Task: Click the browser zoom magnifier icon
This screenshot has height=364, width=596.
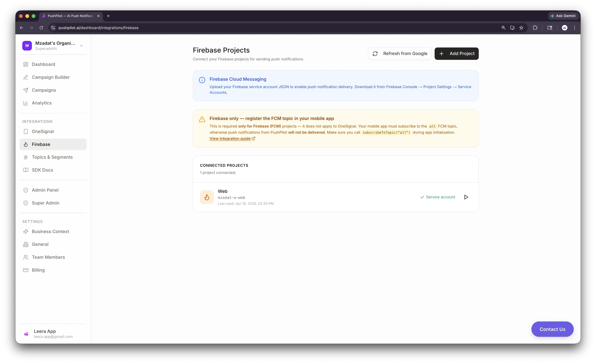Action: (x=503, y=28)
